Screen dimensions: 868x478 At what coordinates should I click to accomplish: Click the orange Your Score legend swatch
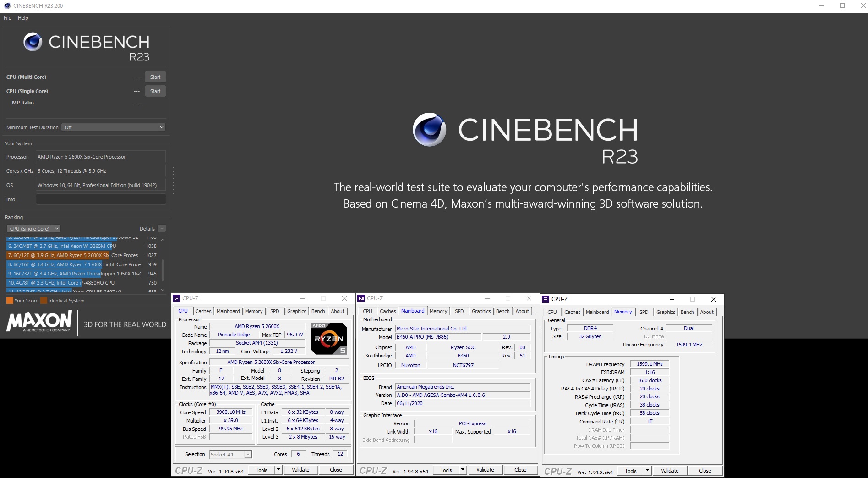10,301
